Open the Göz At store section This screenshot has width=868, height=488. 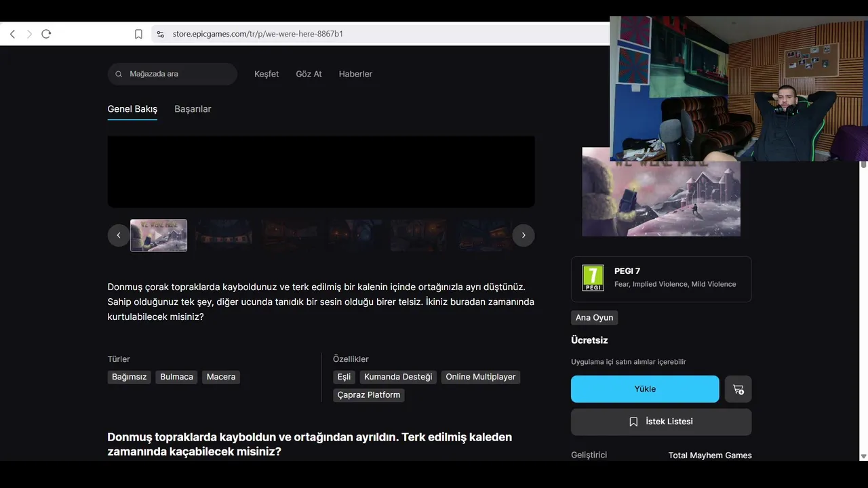coord(309,74)
